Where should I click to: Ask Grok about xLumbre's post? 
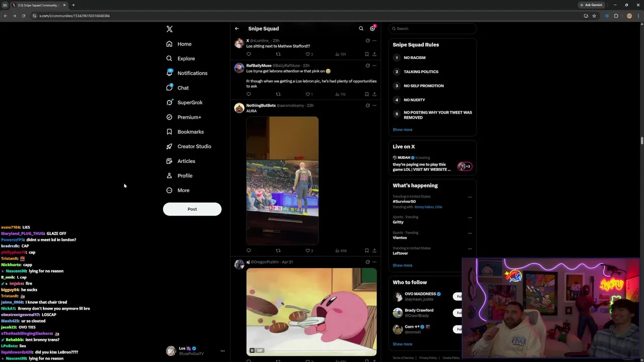pyautogui.click(x=367, y=41)
